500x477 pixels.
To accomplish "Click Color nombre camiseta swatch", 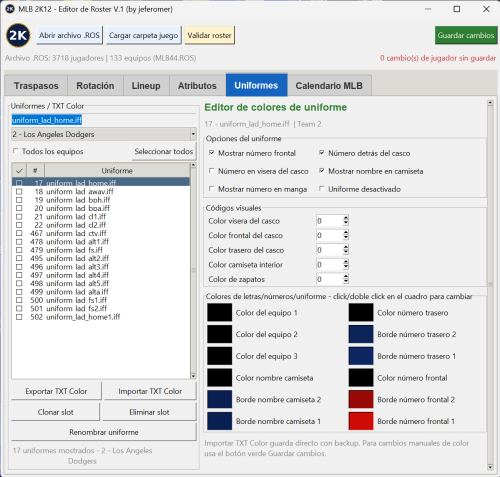I will click(219, 378).
